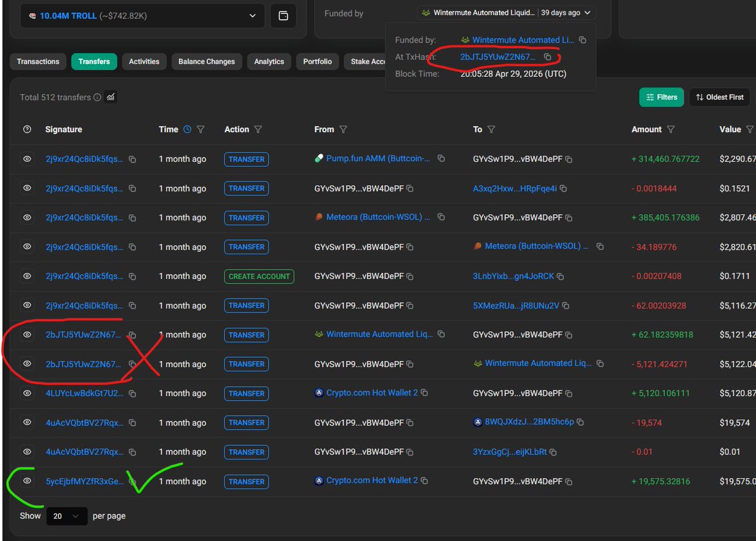The height and width of the screenshot is (541, 756).
Task: Copy the At TxHash value in tooltip
Action: tap(547, 57)
